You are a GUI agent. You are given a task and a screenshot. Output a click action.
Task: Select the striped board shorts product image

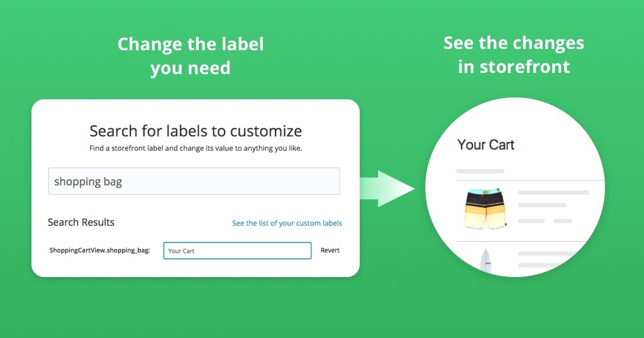(x=482, y=210)
